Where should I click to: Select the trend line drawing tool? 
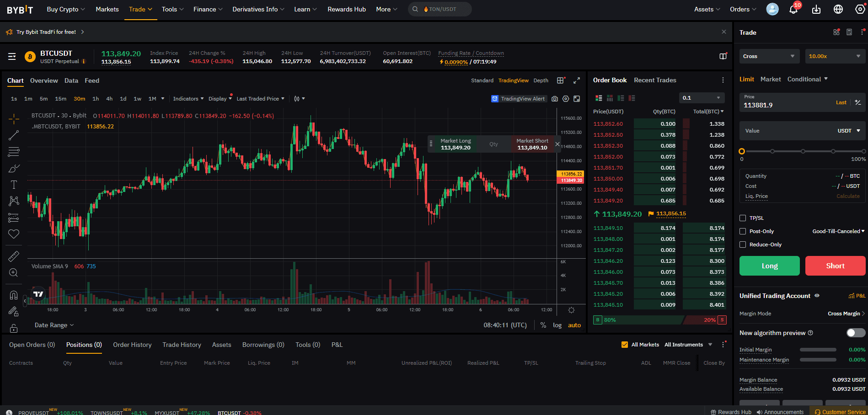(x=14, y=135)
